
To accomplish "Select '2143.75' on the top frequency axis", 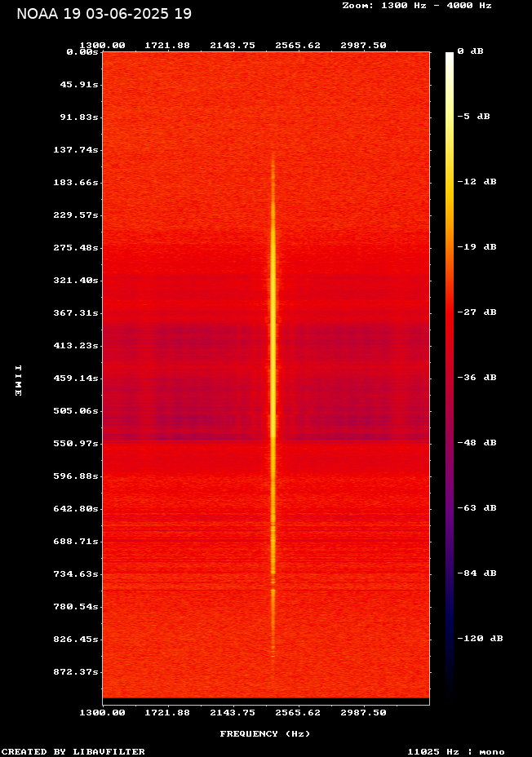I will coord(233,46).
